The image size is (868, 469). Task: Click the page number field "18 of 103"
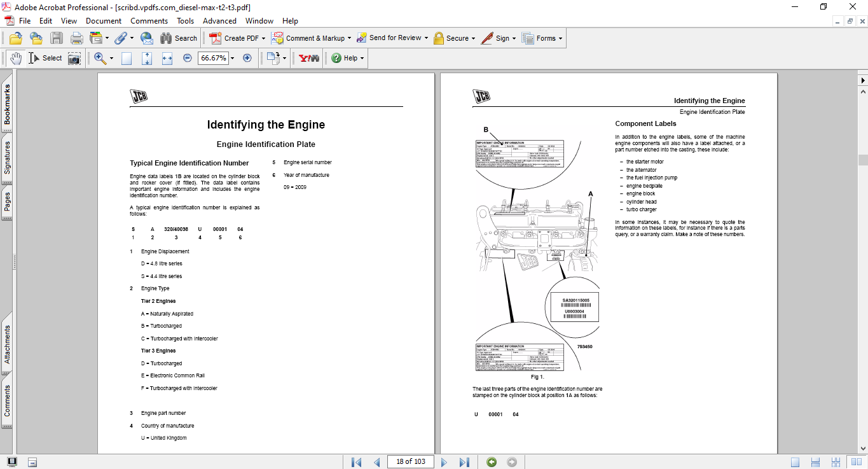click(x=411, y=461)
